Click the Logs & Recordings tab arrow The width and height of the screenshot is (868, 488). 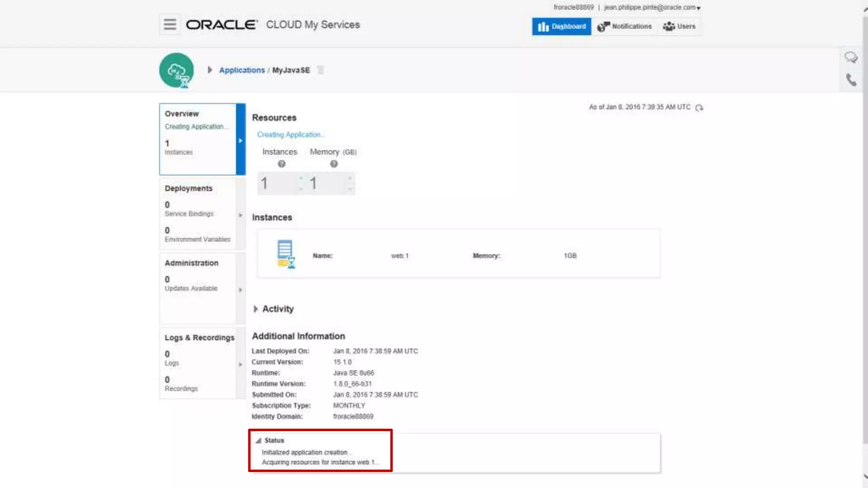(x=241, y=364)
